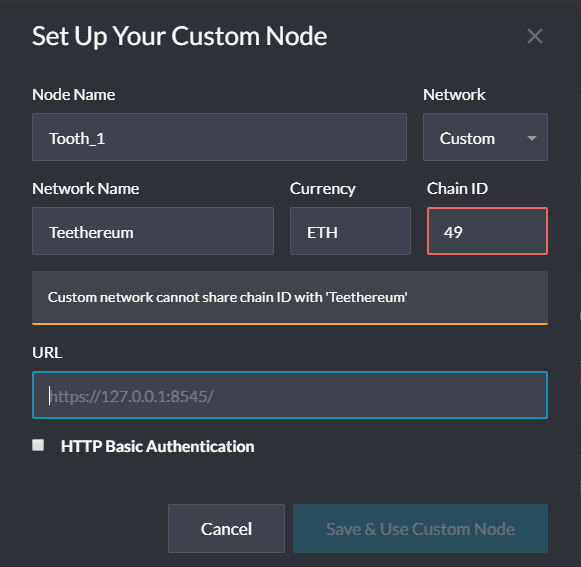Screen dimensions: 581x567
Task: Click the Network Name field with Teethereum
Action: point(153,231)
